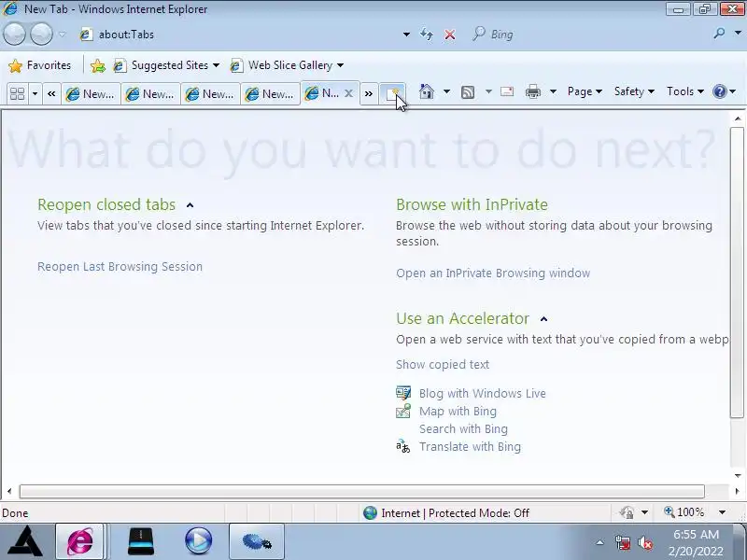
Task: Click the Internet Explorer taskbar button
Action: pos(79,541)
